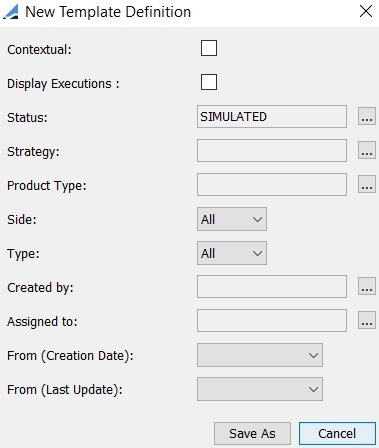The width and height of the screenshot is (379, 448).
Task: Click into the Strategy text field
Action: [272, 150]
